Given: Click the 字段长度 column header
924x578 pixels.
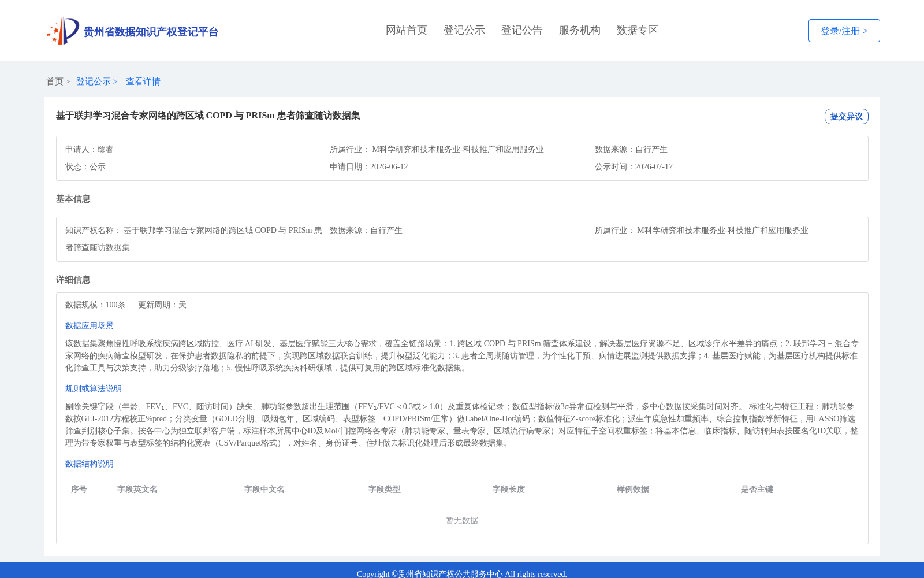Looking at the screenshot, I should (x=509, y=489).
